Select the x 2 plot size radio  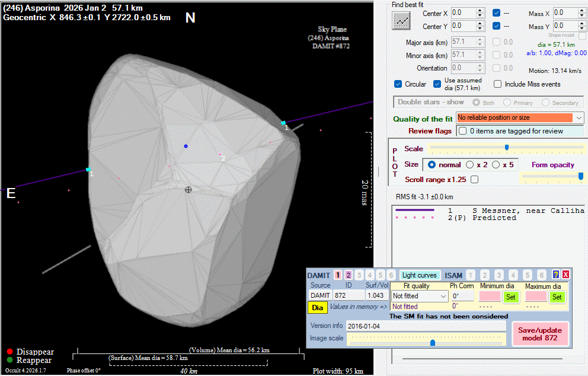pos(470,164)
